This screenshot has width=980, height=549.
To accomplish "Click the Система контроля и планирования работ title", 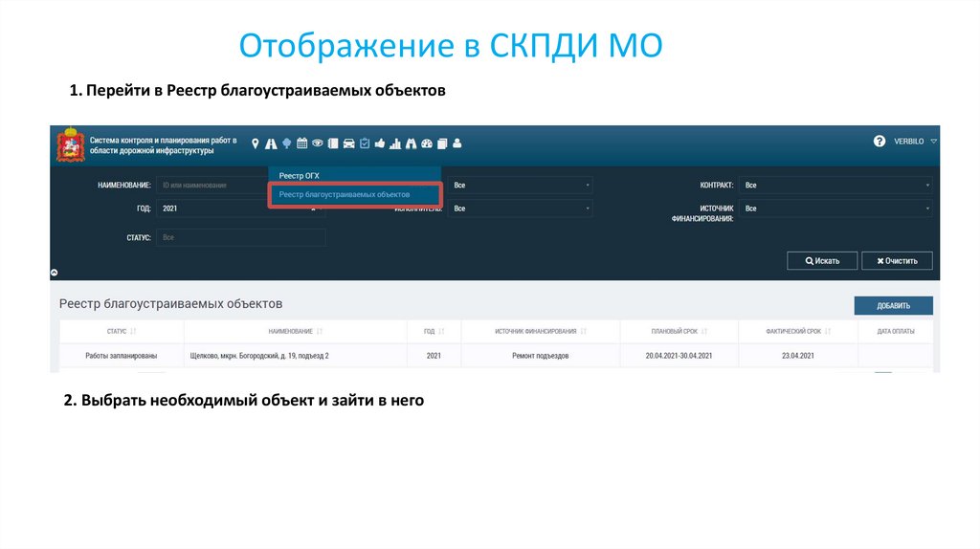I will 163,145.
